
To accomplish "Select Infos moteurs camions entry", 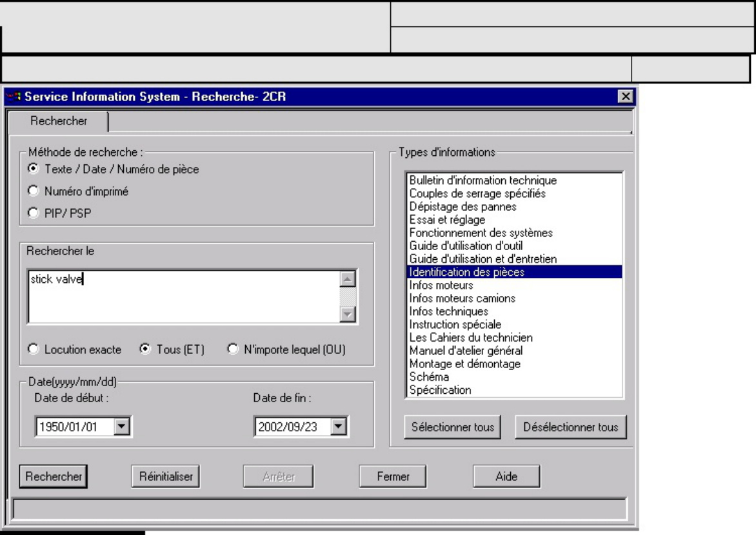I will (x=515, y=298).
